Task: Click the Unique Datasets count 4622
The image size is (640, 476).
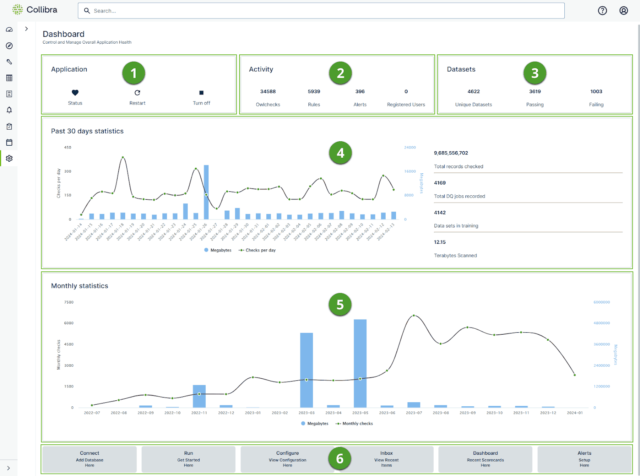Action: [x=473, y=91]
